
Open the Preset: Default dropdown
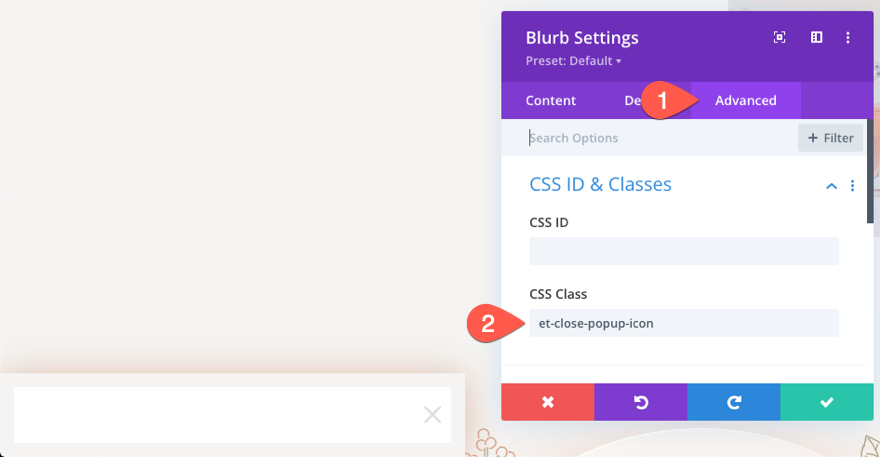(x=573, y=61)
